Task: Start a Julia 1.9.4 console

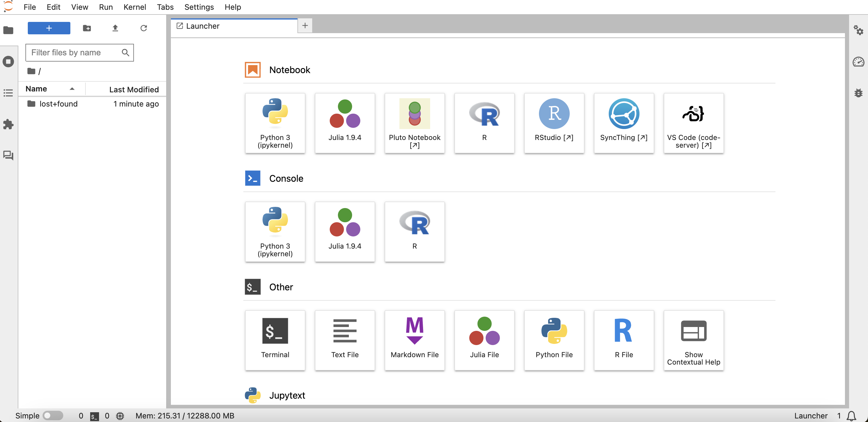Action: point(345,232)
